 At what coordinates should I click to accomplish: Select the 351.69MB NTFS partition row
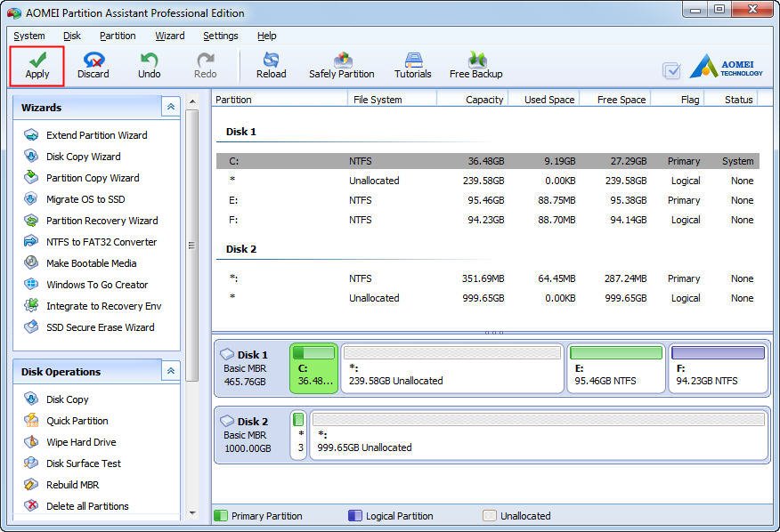(488, 278)
